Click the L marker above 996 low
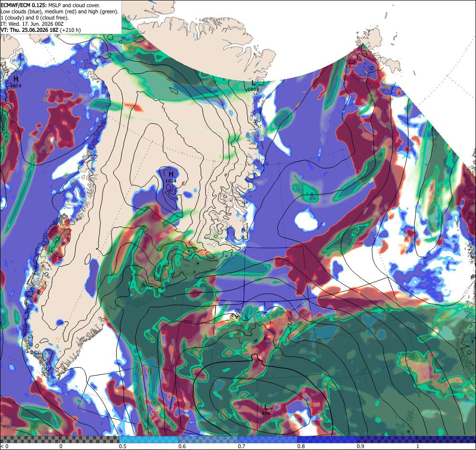Viewport: 476px width, 450px height. pos(266,407)
